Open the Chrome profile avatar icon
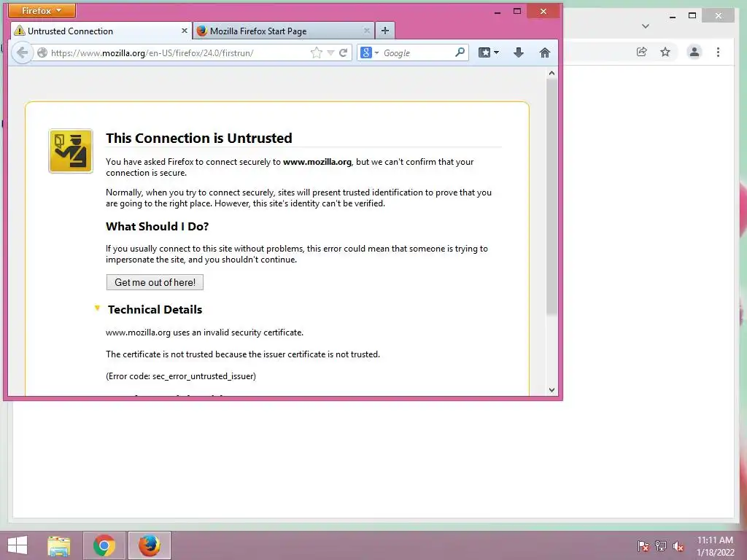Image resolution: width=747 pixels, height=560 pixels. tap(694, 52)
